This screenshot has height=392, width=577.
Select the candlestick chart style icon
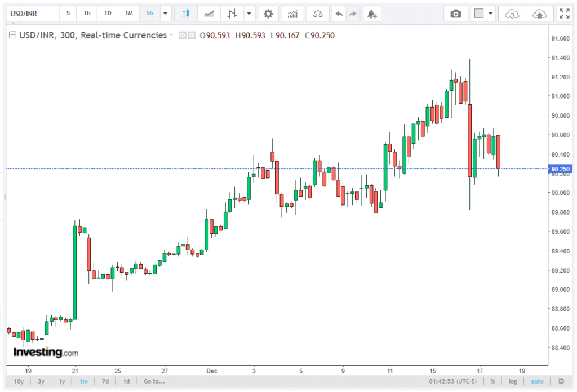point(186,14)
